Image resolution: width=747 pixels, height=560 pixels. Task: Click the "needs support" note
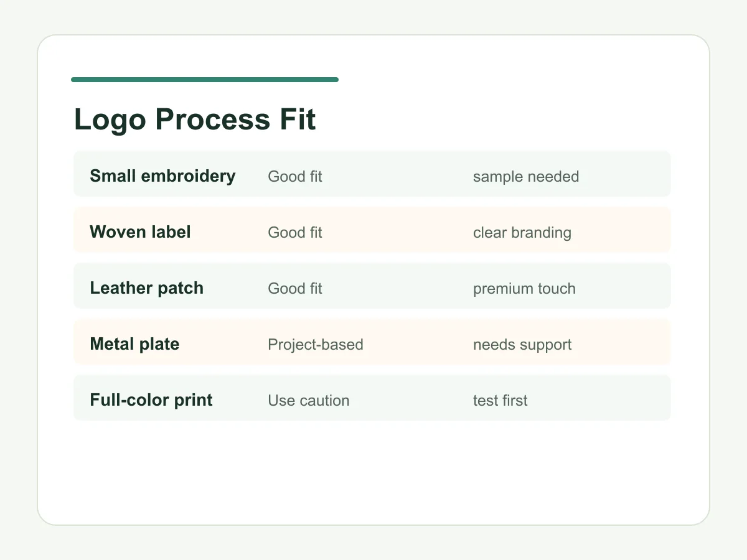(x=522, y=345)
